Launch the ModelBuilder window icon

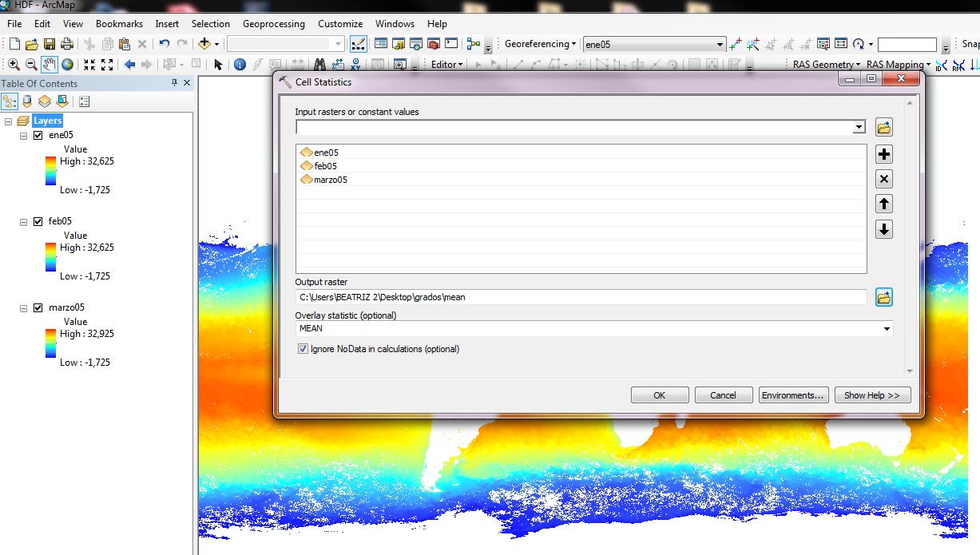click(474, 44)
